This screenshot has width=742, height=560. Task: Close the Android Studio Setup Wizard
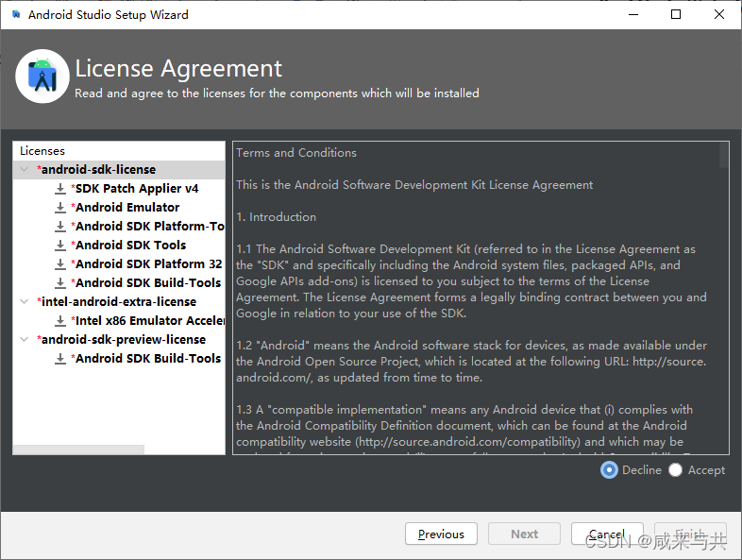pos(719,15)
